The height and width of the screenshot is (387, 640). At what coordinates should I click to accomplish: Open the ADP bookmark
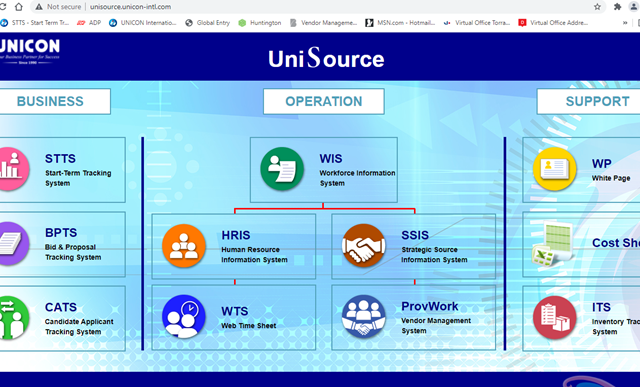click(89, 23)
